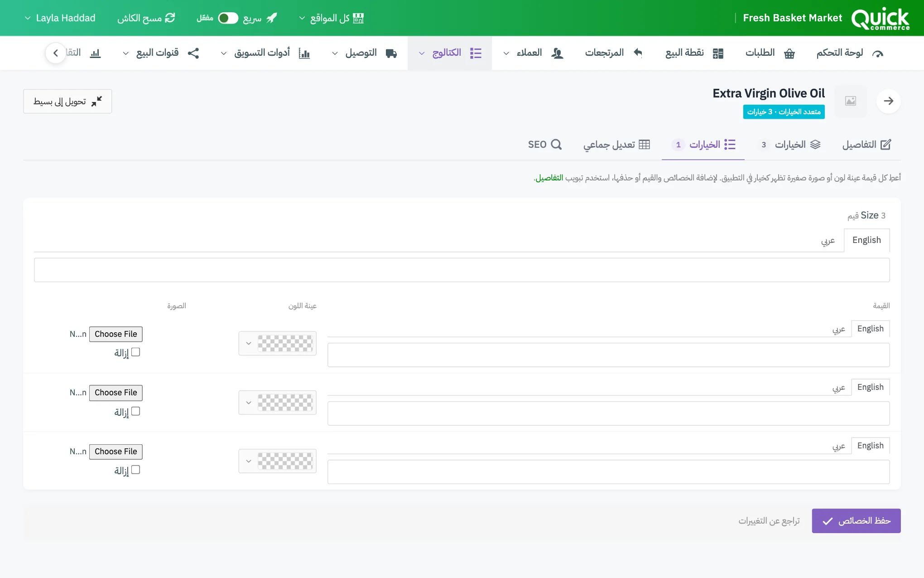Viewport: 924px width, 578px height.
Task: Open the options tab with badge 3
Action: [789, 145]
